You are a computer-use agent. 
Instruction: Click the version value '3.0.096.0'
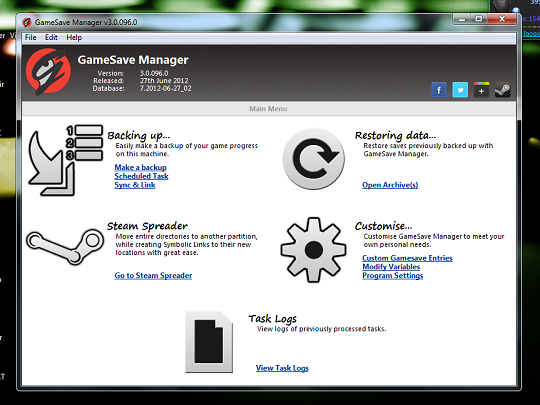click(x=154, y=73)
